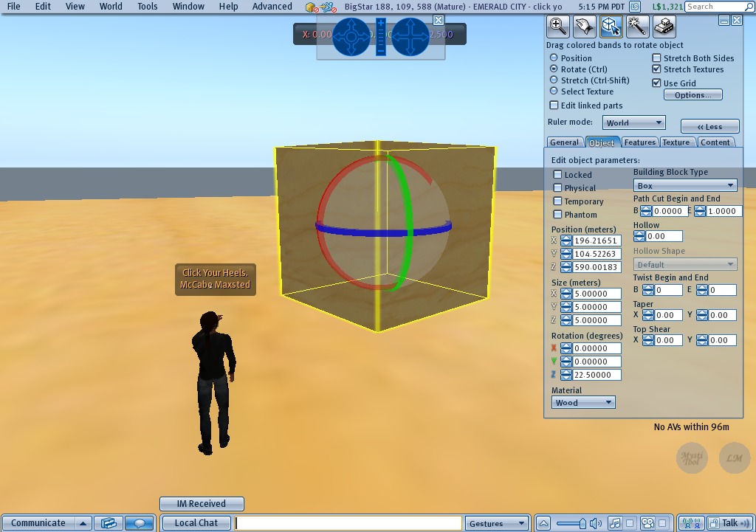Click the IM Received button
The width and height of the screenshot is (756, 532).
pos(202,504)
